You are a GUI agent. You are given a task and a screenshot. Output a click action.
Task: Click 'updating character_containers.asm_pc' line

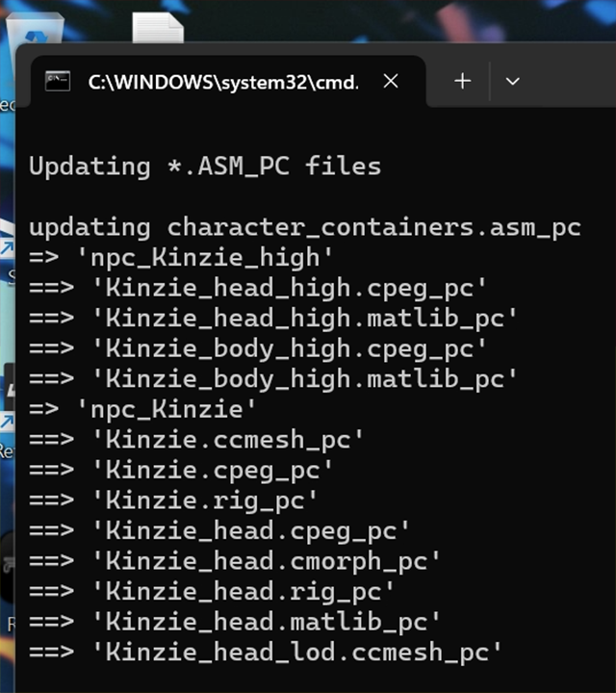[305, 227]
